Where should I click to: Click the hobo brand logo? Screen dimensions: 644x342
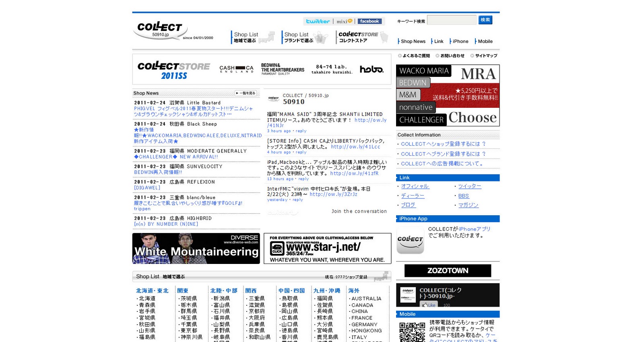[x=372, y=69]
